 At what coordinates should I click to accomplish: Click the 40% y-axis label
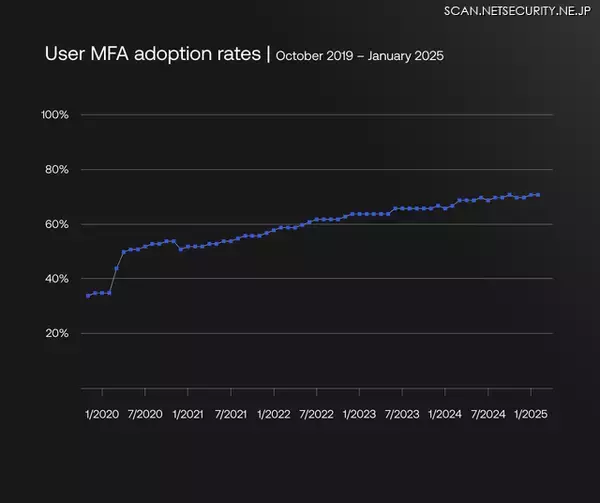pyautogui.click(x=56, y=278)
